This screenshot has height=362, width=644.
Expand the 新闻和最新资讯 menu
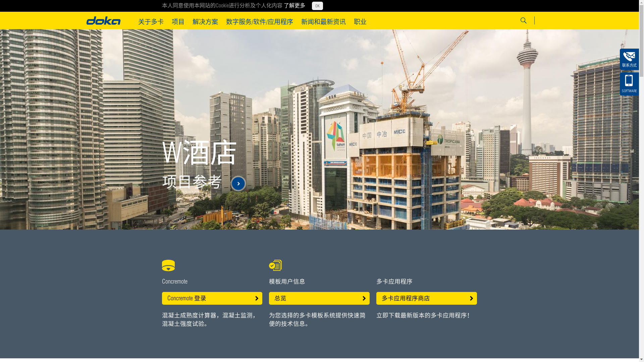pyautogui.click(x=323, y=21)
